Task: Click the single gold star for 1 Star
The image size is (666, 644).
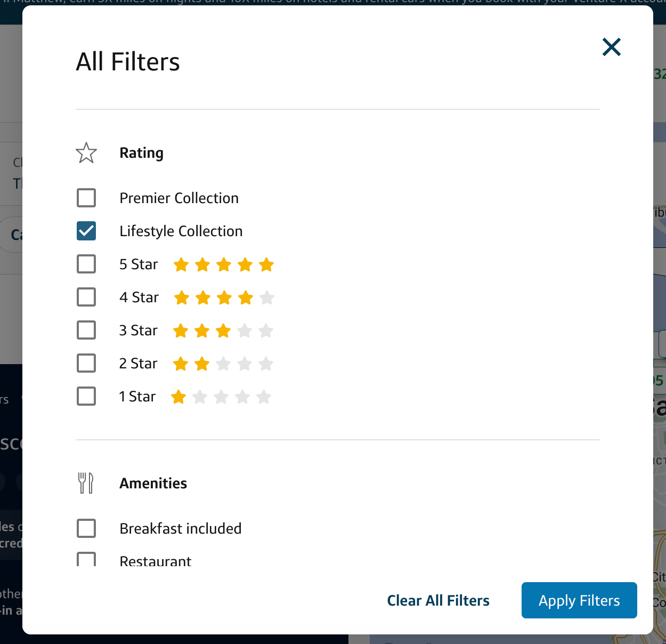Action: click(178, 397)
